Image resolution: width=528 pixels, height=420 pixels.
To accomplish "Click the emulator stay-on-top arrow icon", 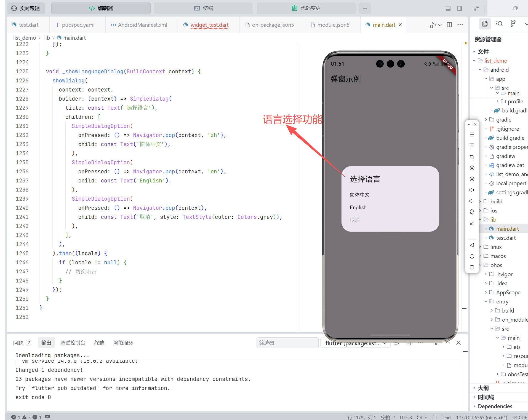I will pyautogui.click(x=472, y=146).
